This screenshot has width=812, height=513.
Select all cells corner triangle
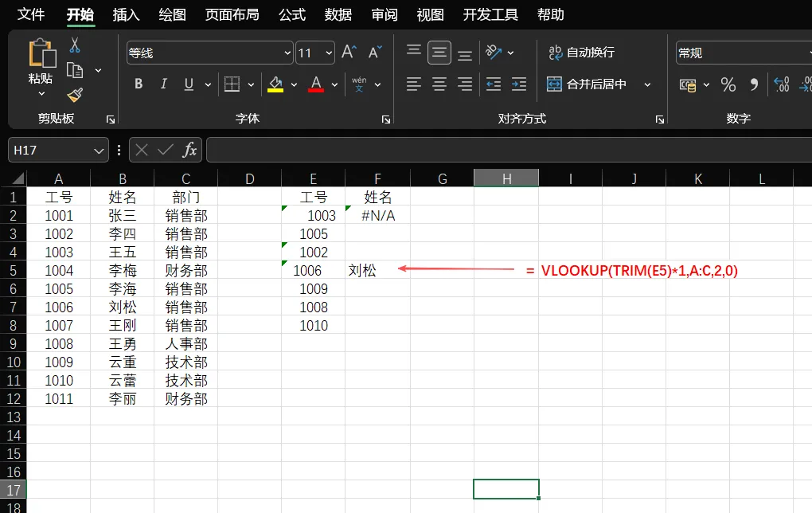coord(18,178)
